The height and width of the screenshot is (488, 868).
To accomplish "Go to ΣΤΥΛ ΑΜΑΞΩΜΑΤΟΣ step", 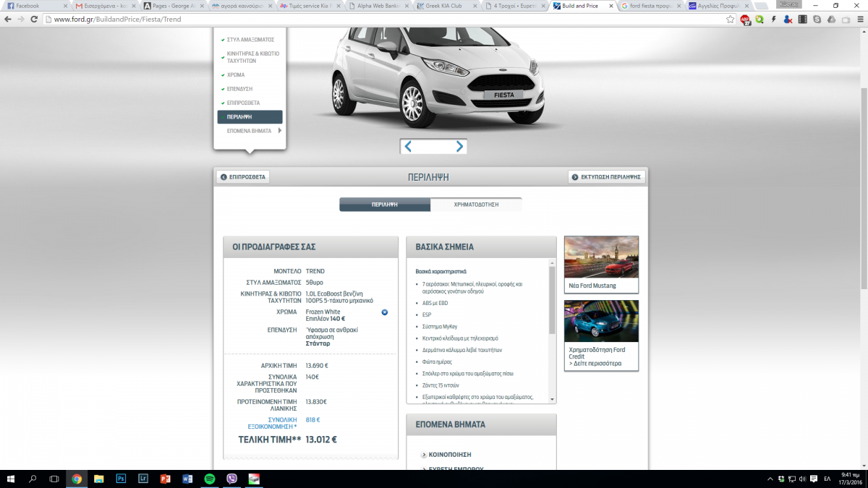I will point(250,40).
